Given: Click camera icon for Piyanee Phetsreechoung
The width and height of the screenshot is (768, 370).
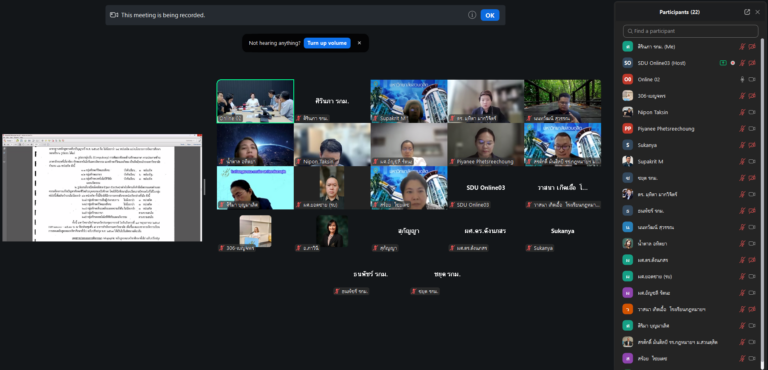Looking at the screenshot, I should pos(752,129).
